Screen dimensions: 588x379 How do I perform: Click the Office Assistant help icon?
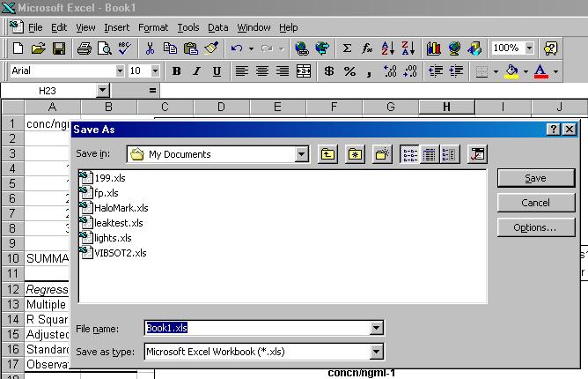(x=550, y=48)
